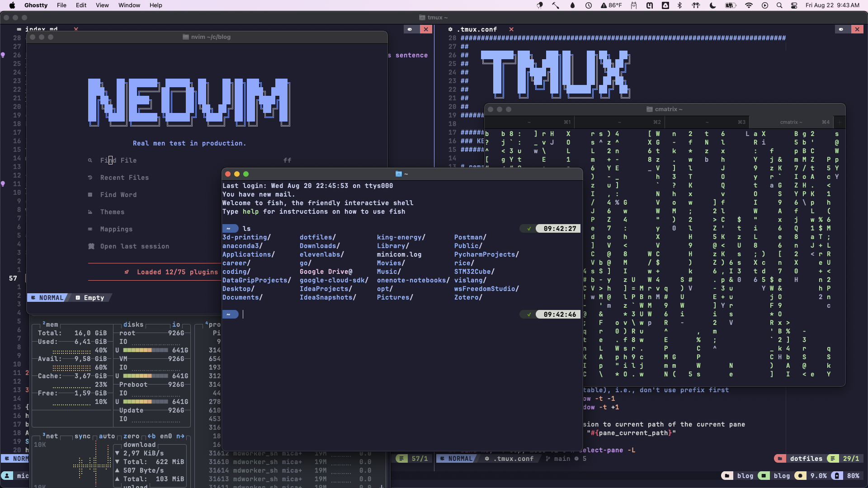
Task: Click the llama icon in the menu bar
Action: pyautogui.click(x=634, y=5)
